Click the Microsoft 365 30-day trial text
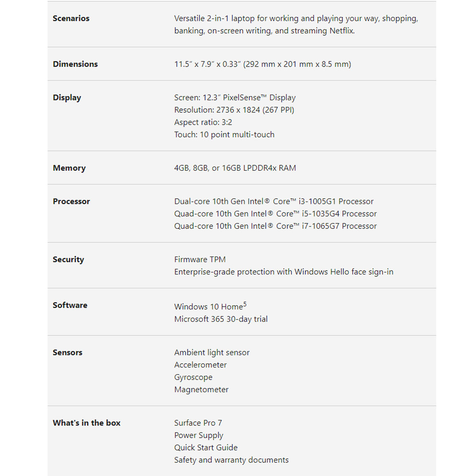This screenshot has width=476, height=476. pos(221,319)
